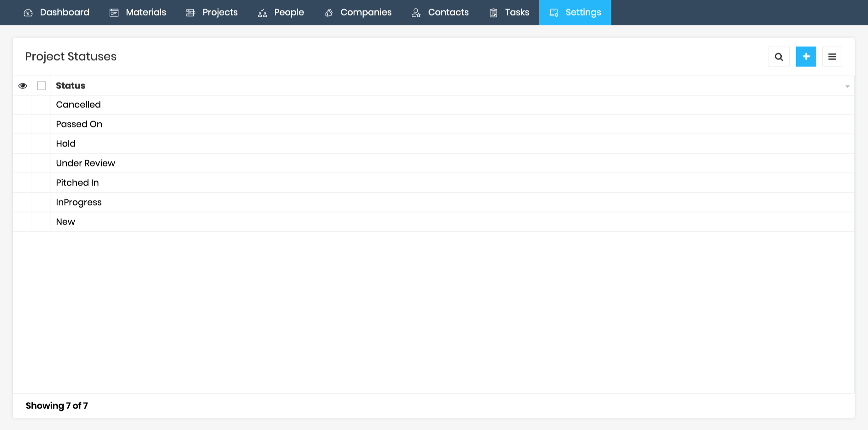
Task: Select the Hold status row
Action: click(433, 144)
